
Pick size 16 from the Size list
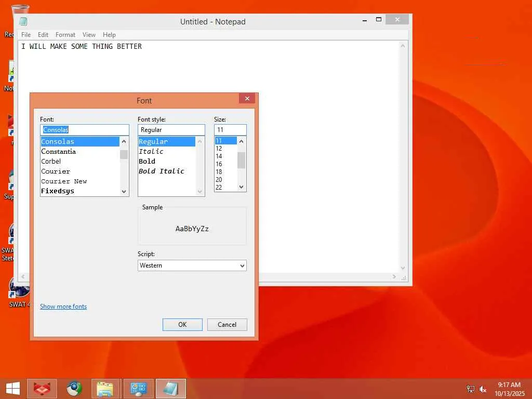tap(219, 164)
